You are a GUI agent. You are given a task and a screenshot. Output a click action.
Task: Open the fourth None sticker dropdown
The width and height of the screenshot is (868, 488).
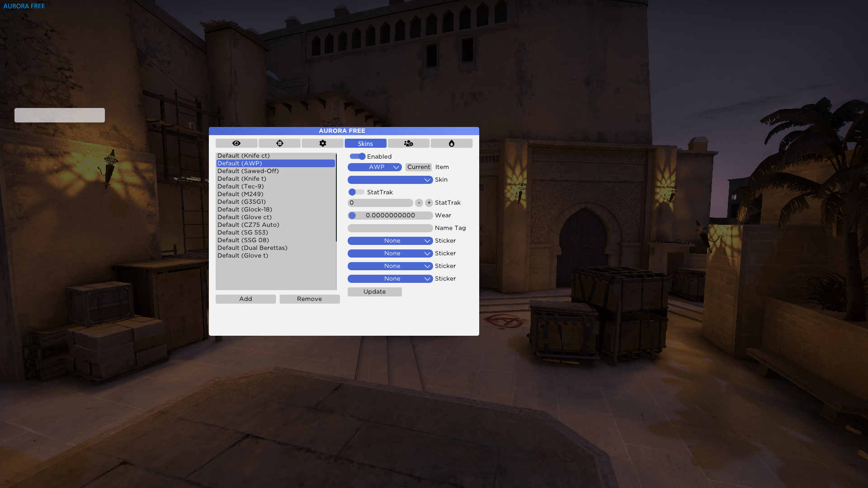pos(390,279)
